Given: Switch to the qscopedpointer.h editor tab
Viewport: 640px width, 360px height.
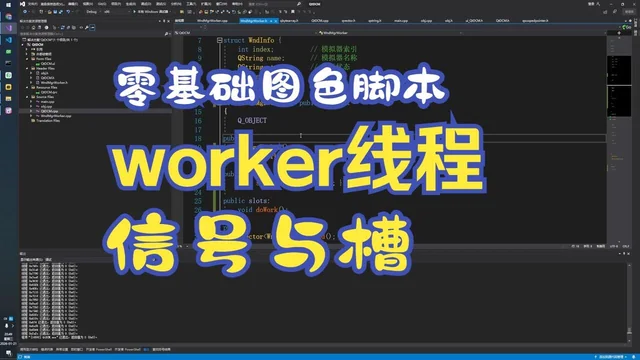Looking at the screenshot, I should [535, 20].
